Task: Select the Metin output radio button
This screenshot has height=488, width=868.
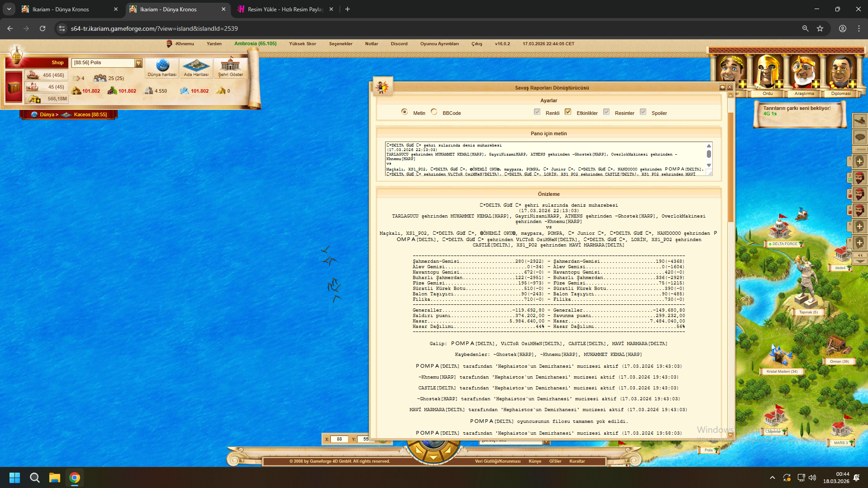Action: click(x=404, y=112)
